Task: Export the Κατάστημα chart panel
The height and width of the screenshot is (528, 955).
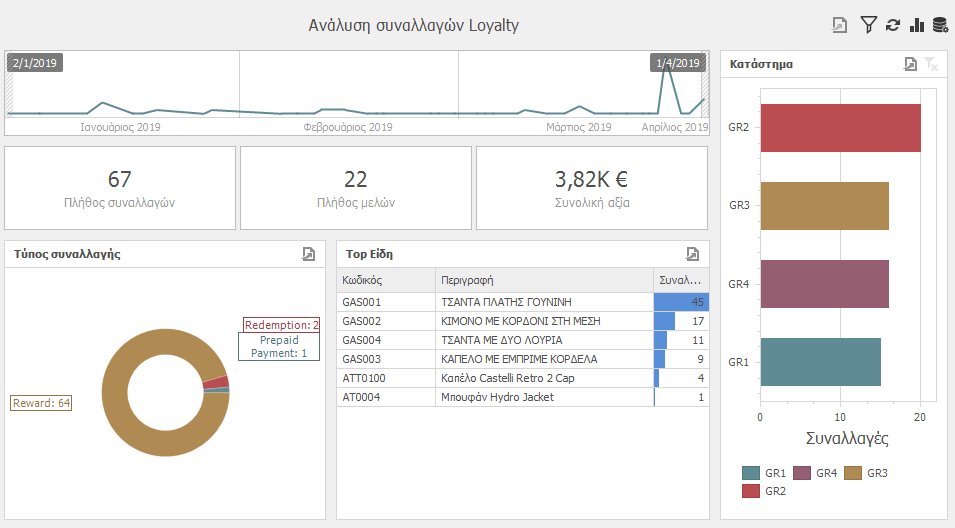Action: tap(910, 64)
